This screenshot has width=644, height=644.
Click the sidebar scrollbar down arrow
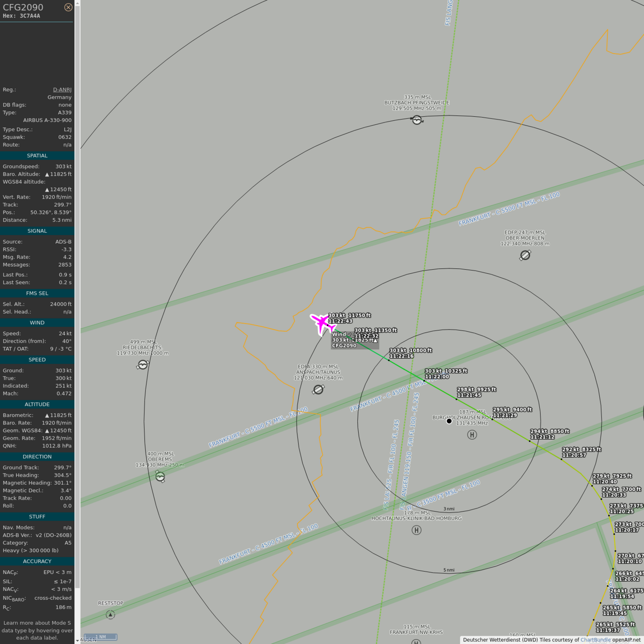point(77,640)
